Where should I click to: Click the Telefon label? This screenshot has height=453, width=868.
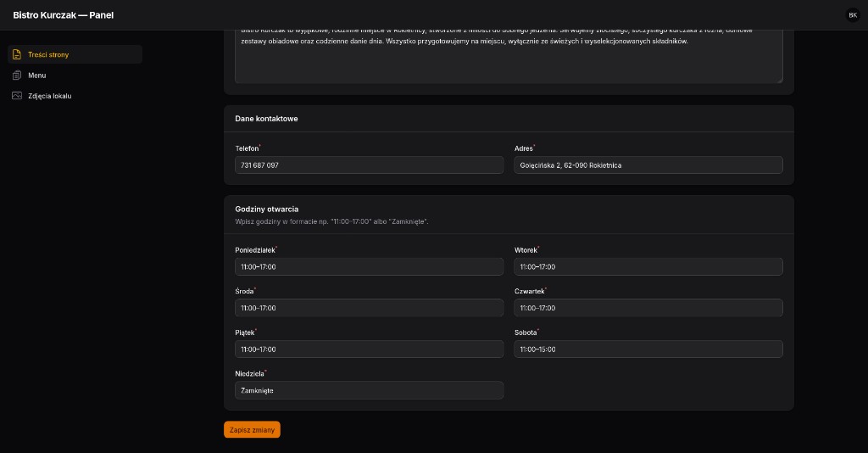(x=247, y=148)
